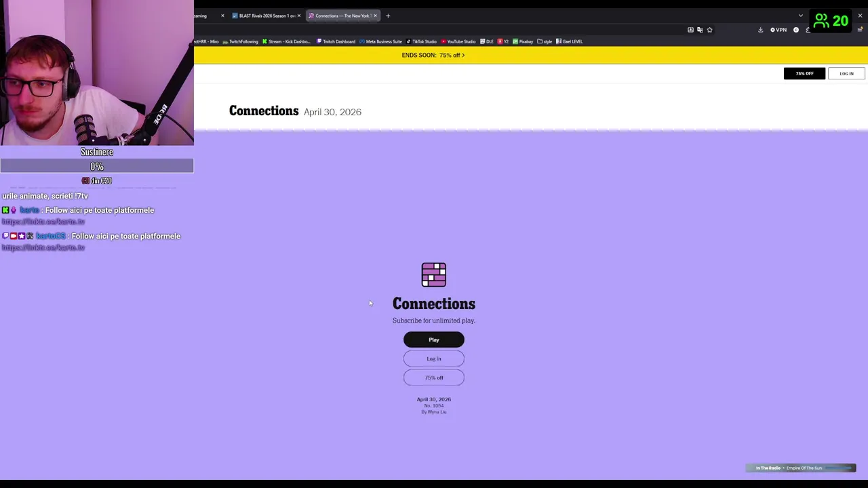Expand the style bookmarks folder
868x488 pixels.
click(545, 41)
